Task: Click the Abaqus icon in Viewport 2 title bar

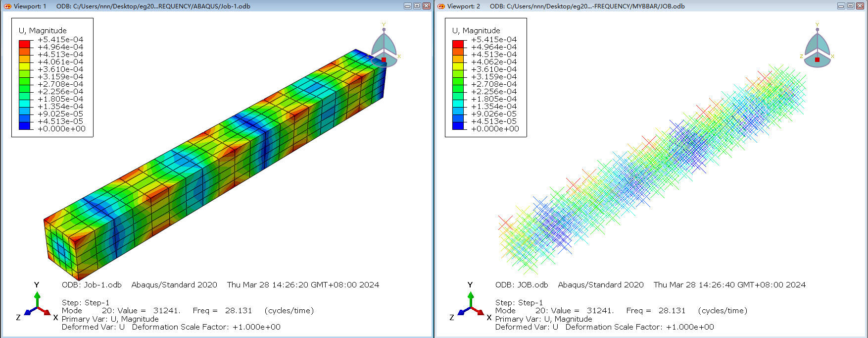Action: [441, 6]
